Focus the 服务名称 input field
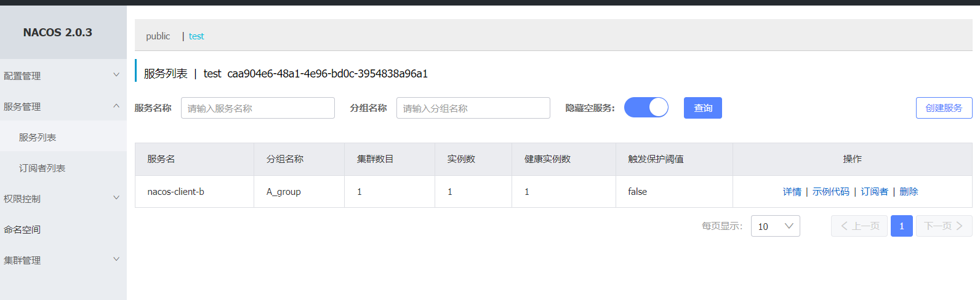 click(257, 108)
